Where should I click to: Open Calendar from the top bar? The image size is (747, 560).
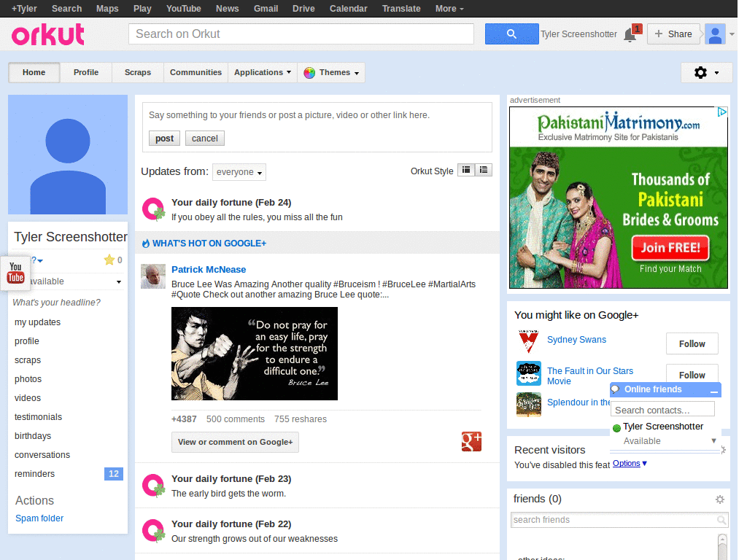[x=348, y=9]
